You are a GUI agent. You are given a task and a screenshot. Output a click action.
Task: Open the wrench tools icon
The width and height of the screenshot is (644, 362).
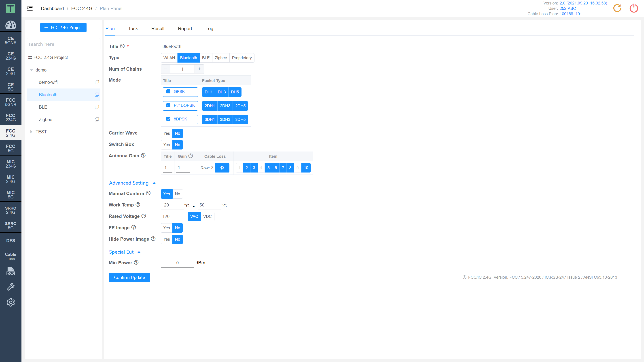(x=11, y=287)
